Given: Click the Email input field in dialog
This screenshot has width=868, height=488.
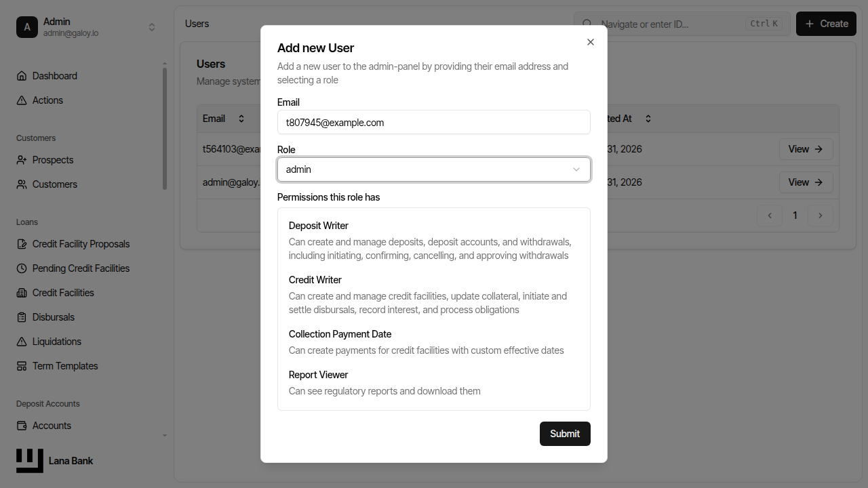Looking at the screenshot, I should (434, 123).
